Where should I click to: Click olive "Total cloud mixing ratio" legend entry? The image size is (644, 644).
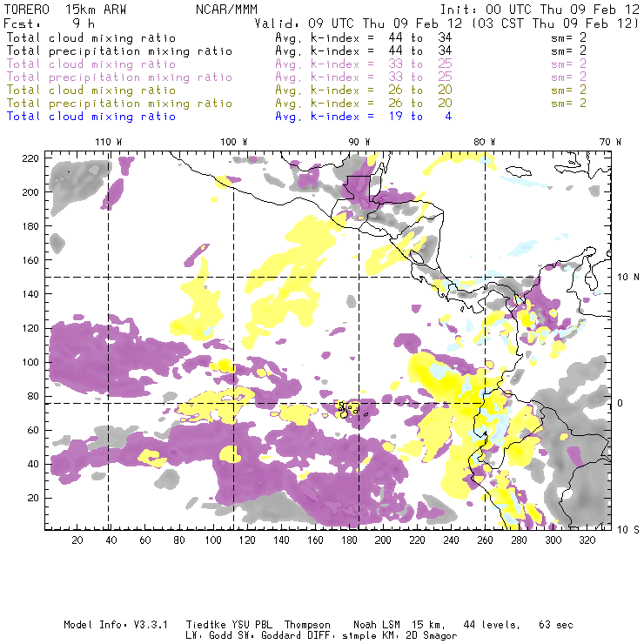click(91, 90)
